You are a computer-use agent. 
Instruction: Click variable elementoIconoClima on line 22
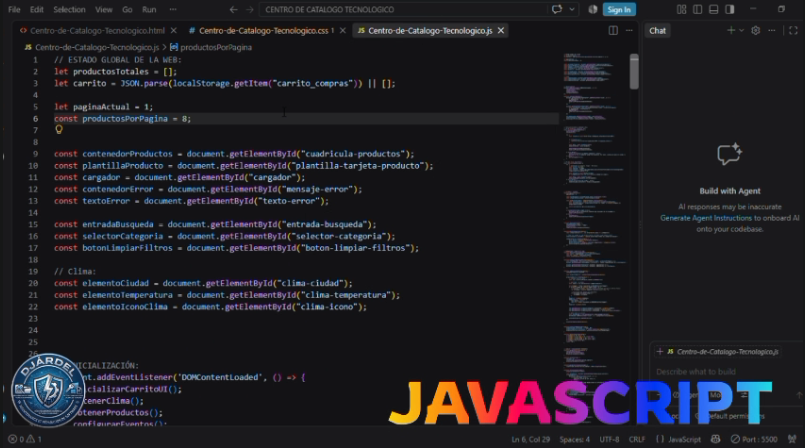pos(125,307)
